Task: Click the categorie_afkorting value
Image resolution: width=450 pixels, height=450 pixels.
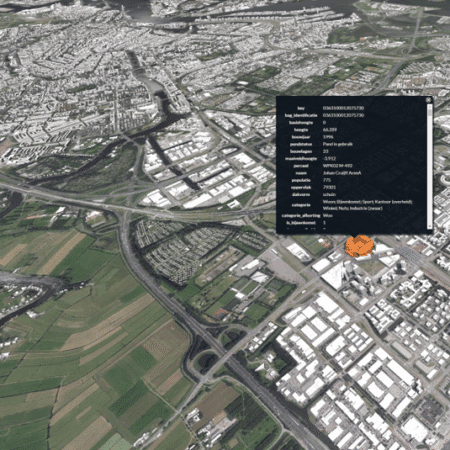Action: (327, 215)
